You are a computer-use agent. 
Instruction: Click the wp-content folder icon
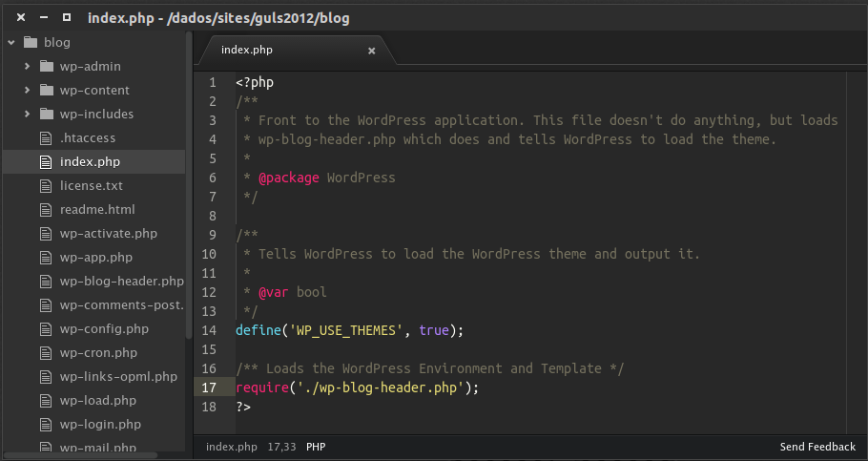coord(47,90)
